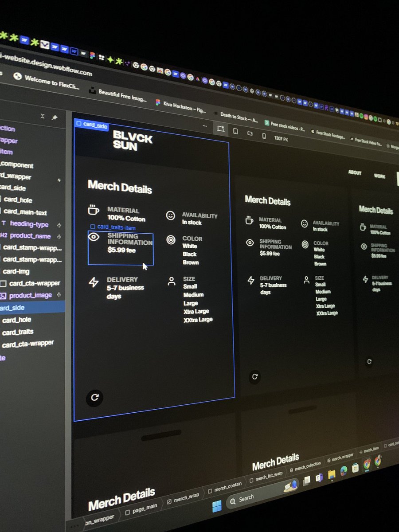The width and height of the screenshot is (399, 532).
Task: Click the binding icon beside product_name
Action: (x=59, y=237)
